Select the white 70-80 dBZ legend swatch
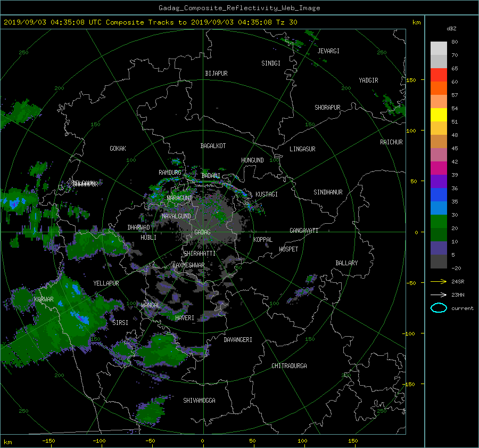This screenshot has height=448, width=479. point(439,48)
